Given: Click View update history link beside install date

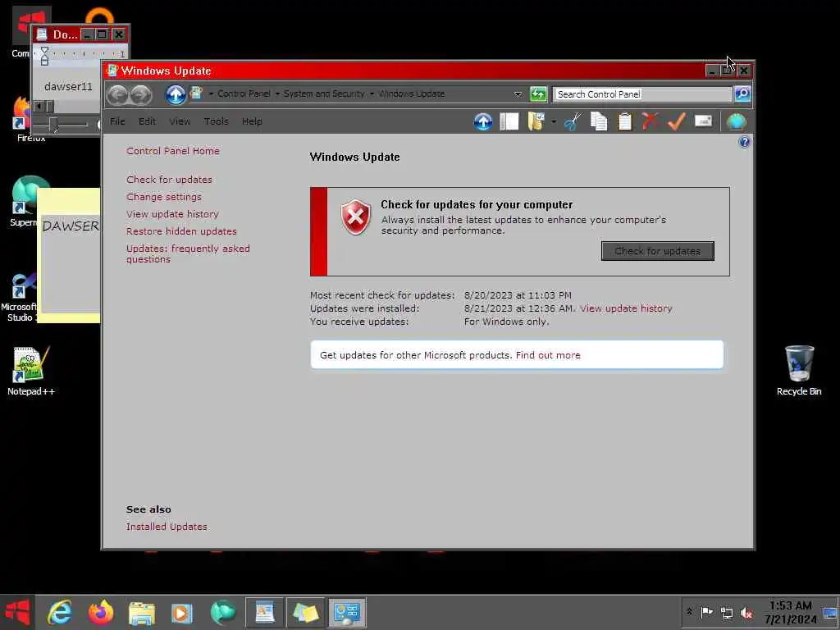Looking at the screenshot, I should point(626,308).
